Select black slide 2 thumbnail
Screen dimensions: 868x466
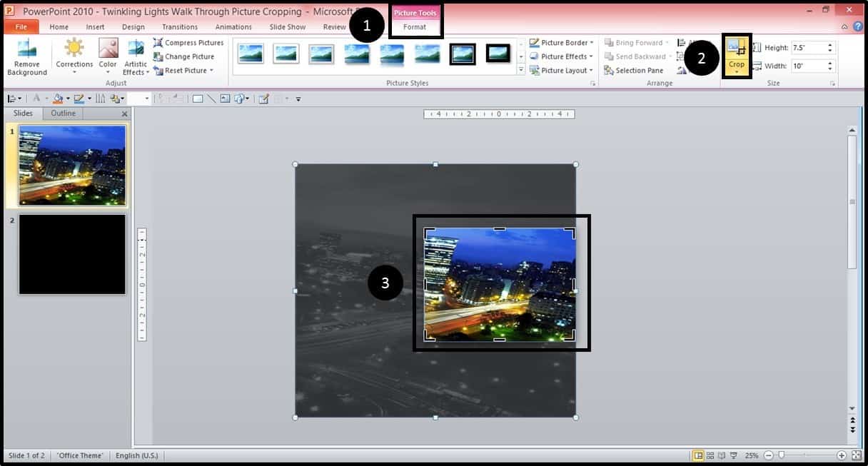(72, 254)
